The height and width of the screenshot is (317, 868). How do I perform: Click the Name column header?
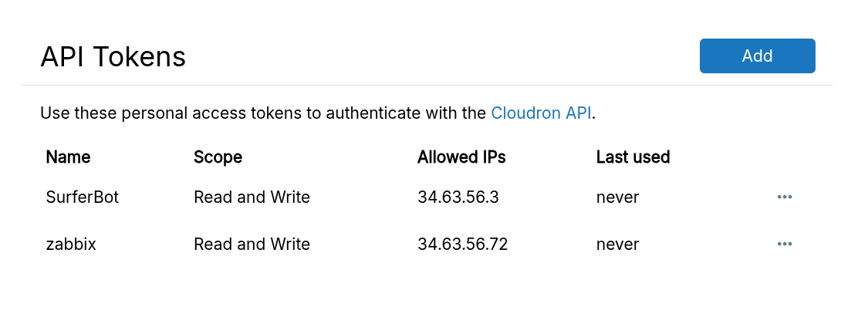pyautogui.click(x=68, y=157)
